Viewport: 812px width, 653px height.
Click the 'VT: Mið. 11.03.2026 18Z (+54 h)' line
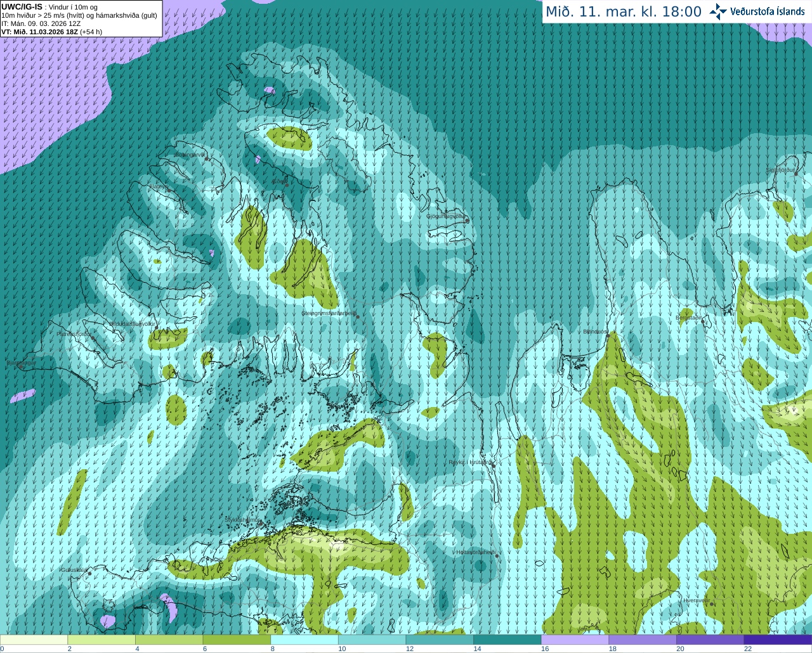coord(51,32)
